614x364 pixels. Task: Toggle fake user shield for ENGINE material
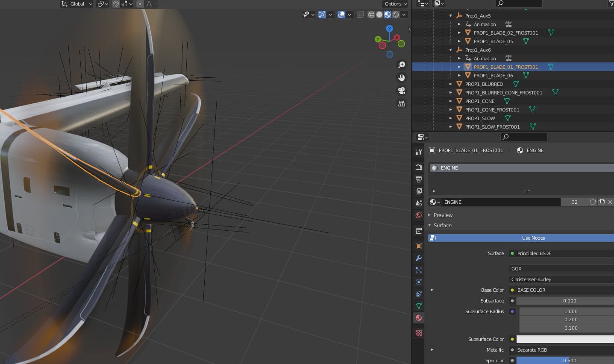pyautogui.click(x=593, y=202)
